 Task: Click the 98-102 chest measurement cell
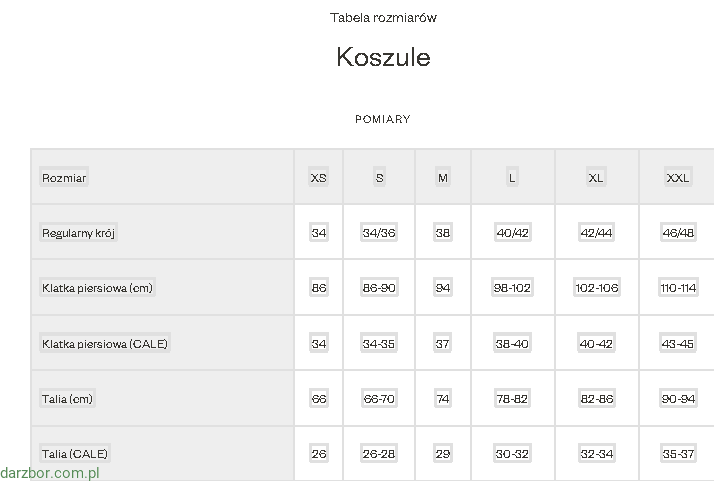click(512, 288)
